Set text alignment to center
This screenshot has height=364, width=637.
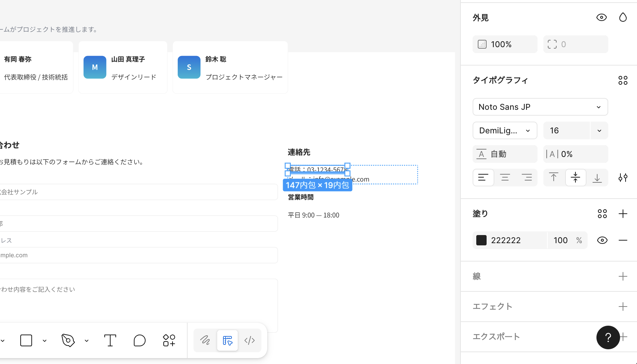tap(505, 178)
